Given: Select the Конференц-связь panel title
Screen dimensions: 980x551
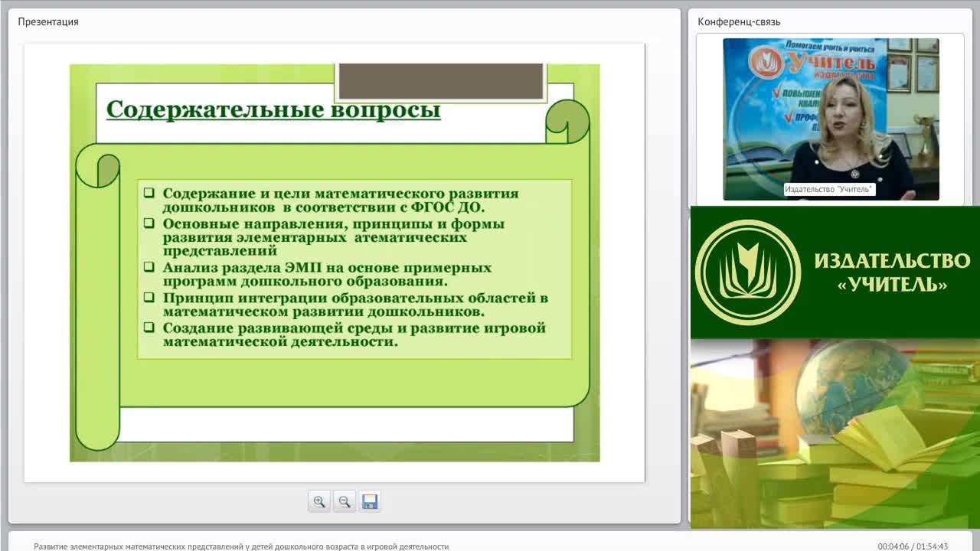Looking at the screenshot, I should coord(739,21).
